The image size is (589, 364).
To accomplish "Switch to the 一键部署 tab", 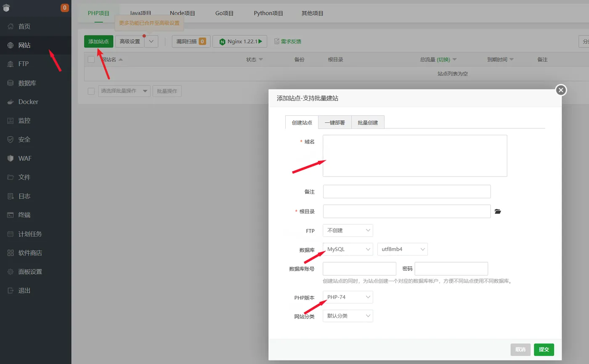I will click(335, 122).
